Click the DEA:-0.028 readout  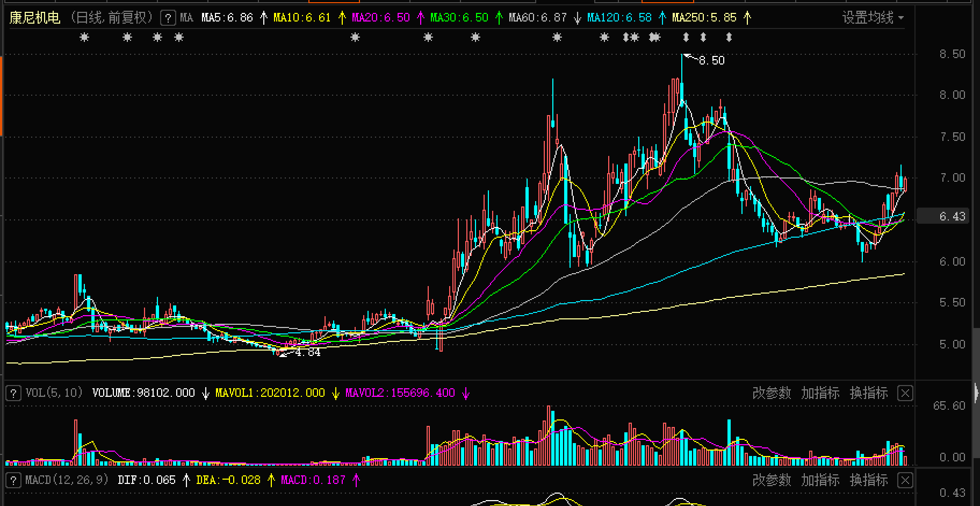tap(228, 480)
